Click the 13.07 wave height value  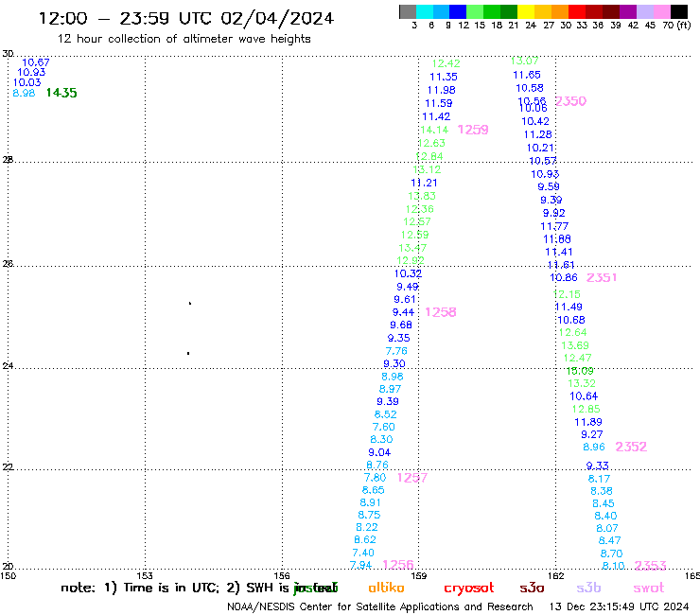tap(525, 61)
